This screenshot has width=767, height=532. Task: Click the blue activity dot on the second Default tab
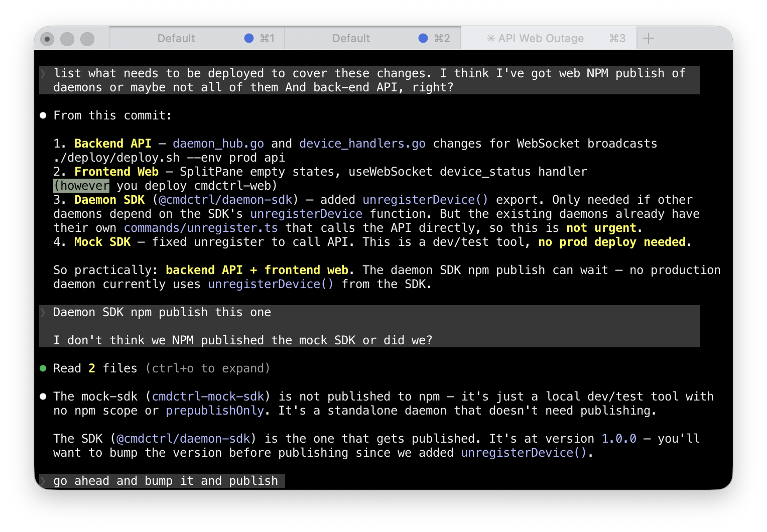coord(423,38)
